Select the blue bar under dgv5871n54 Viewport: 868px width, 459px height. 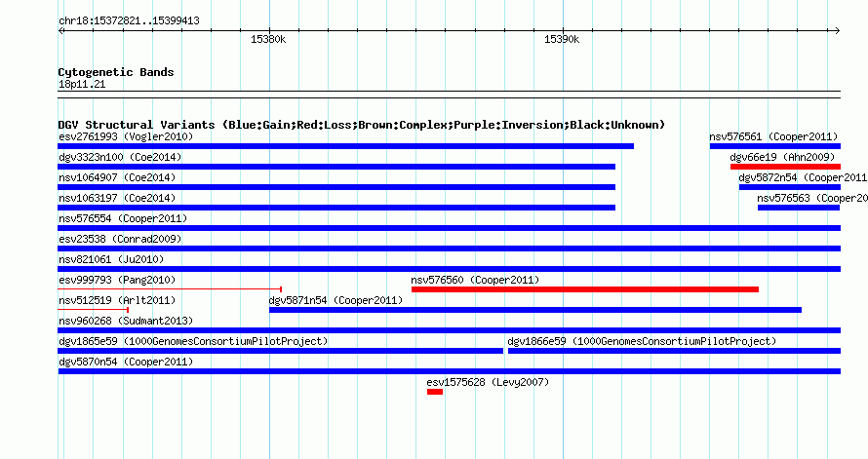[535, 310]
